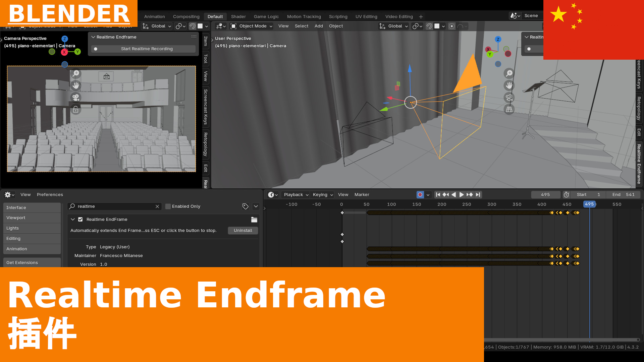The height and width of the screenshot is (362, 644).
Task: Open the scene browse icon dropdown
Action: (x=515, y=16)
